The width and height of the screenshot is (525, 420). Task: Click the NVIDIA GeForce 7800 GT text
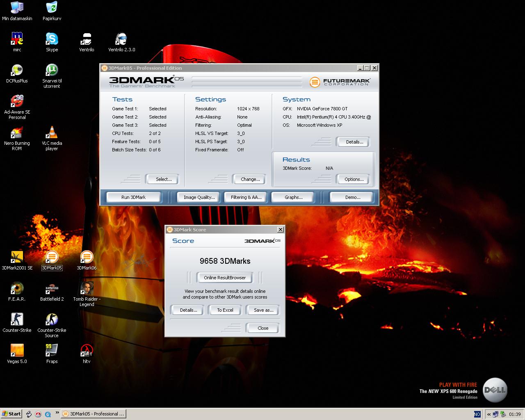point(322,109)
